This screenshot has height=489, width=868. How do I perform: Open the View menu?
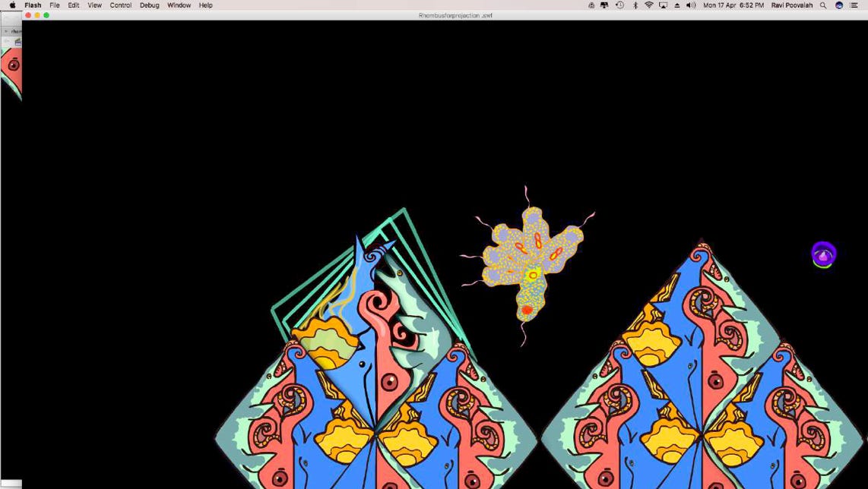point(94,5)
